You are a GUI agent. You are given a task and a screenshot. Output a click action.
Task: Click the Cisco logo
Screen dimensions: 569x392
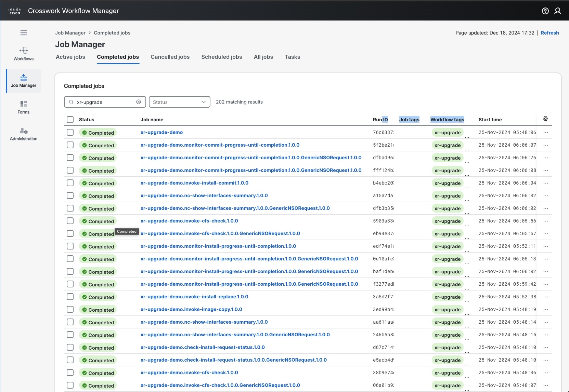coord(15,11)
